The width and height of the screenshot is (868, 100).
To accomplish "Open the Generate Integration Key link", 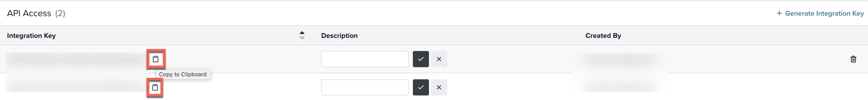I will (x=824, y=13).
